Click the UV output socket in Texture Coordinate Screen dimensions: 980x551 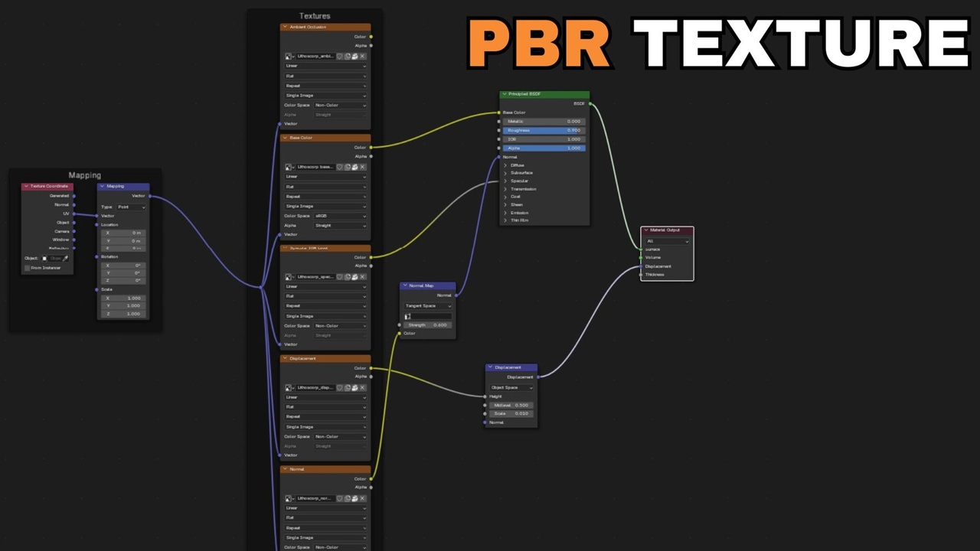point(74,214)
